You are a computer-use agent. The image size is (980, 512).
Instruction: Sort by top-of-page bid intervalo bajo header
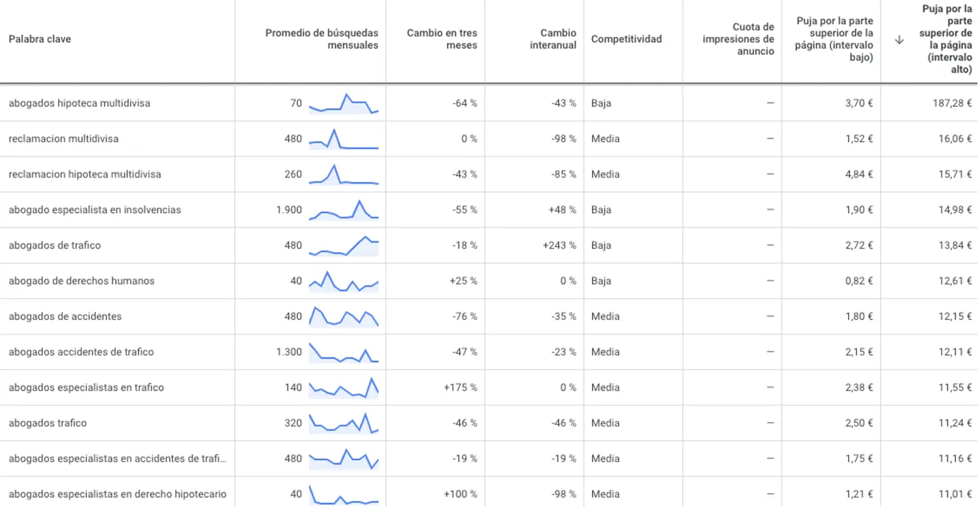coord(835,39)
